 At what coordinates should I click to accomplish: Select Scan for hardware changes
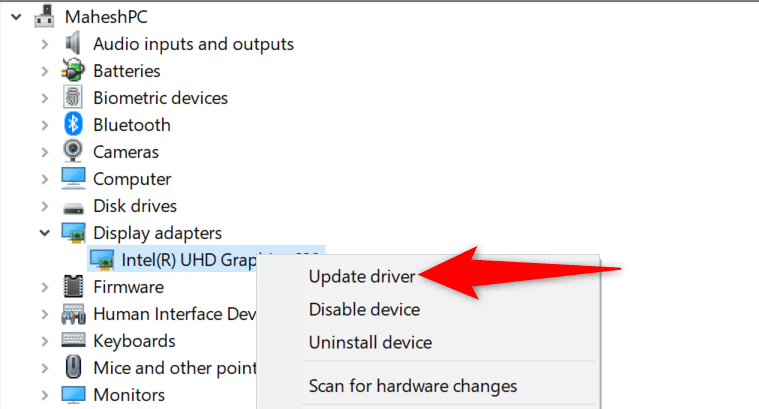pyautogui.click(x=412, y=386)
